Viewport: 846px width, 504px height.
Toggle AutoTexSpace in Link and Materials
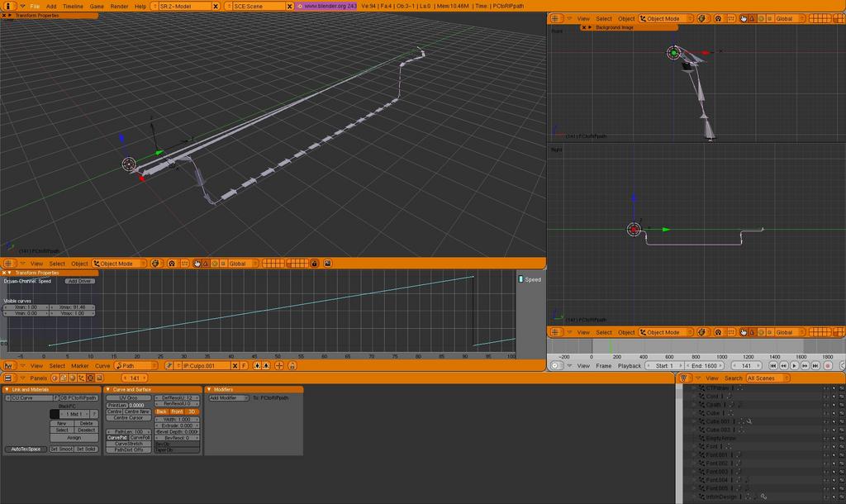26,449
